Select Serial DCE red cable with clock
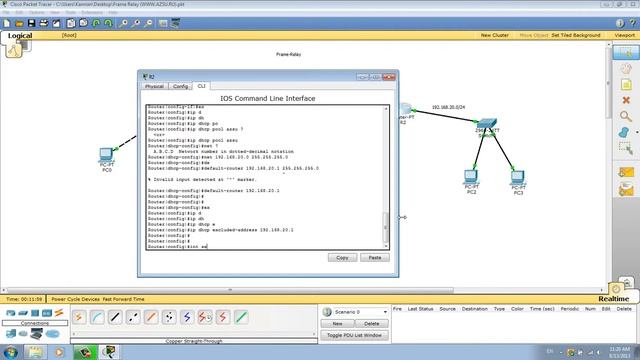The image size is (640, 360). (x=205, y=317)
